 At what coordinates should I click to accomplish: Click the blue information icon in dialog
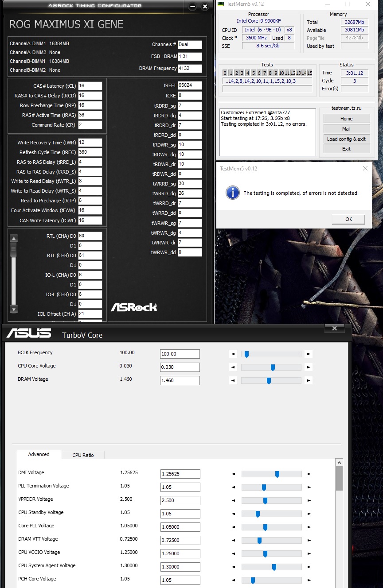point(233,192)
